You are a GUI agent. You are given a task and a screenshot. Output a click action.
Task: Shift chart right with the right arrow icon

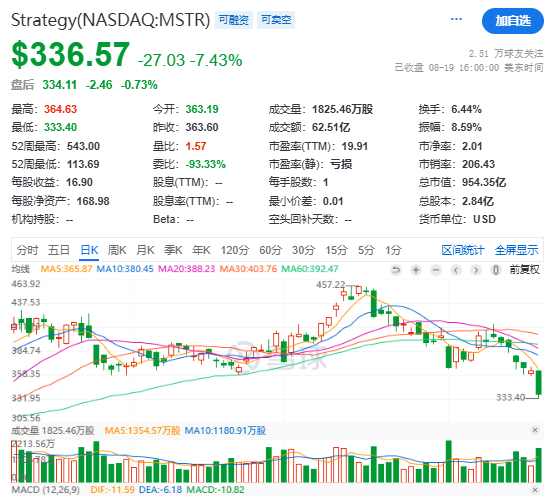pos(476,270)
